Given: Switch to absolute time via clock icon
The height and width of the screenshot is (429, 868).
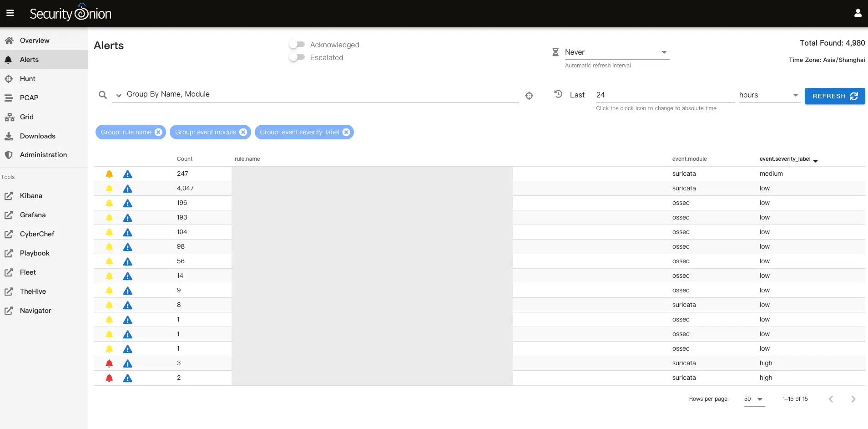Looking at the screenshot, I should [558, 94].
